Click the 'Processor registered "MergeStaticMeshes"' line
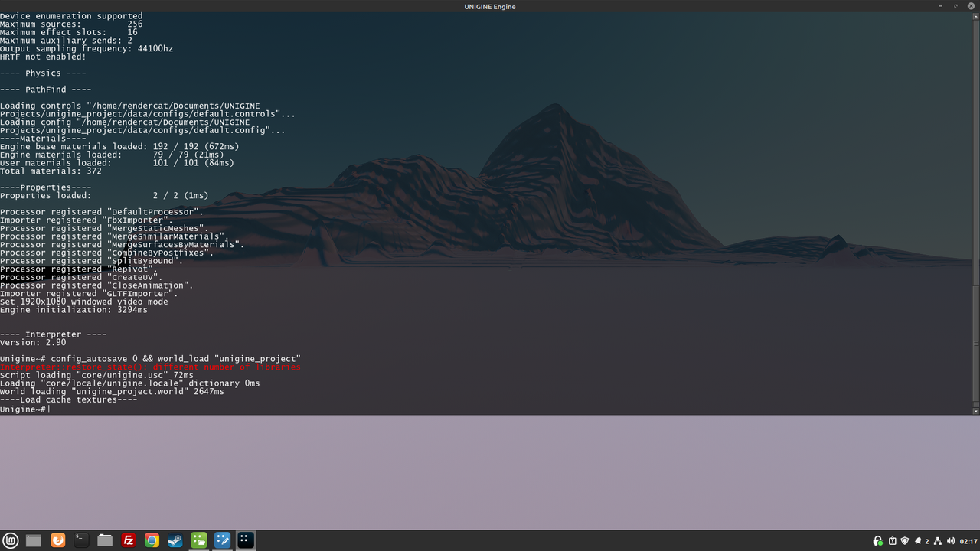The height and width of the screenshot is (551, 980). click(104, 228)
